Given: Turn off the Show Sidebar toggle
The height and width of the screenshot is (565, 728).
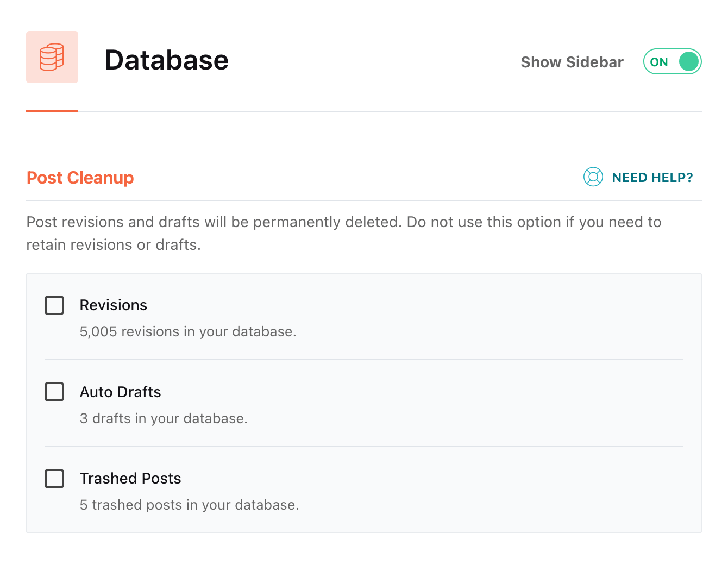Looking at the screenshot, I should pyautogui.click(x=672, y=61).
